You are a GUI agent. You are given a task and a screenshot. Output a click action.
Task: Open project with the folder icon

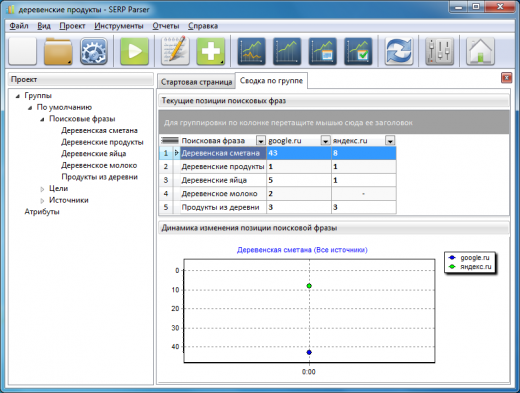click(x=58, y=51)
